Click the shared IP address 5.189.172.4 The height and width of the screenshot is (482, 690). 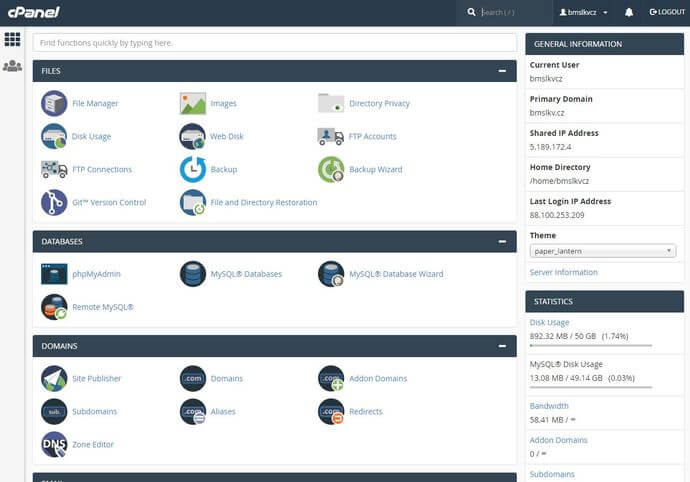(551, 147)
